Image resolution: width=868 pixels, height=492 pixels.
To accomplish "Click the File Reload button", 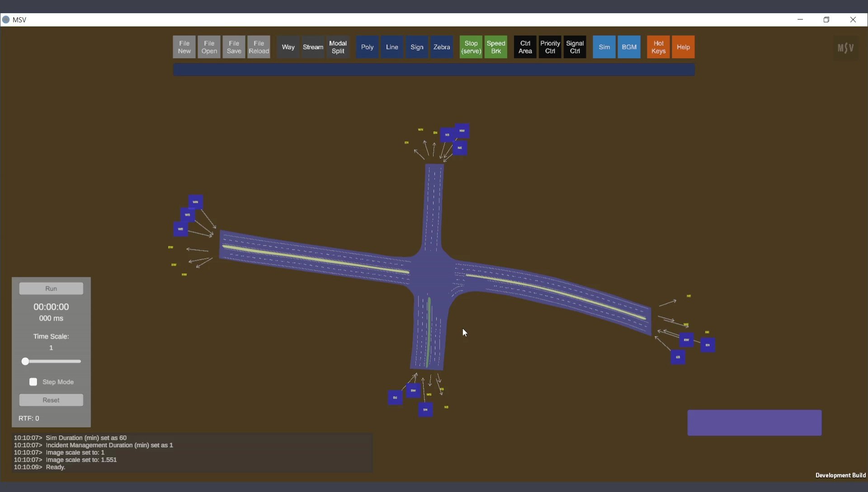I will [259, 47].
